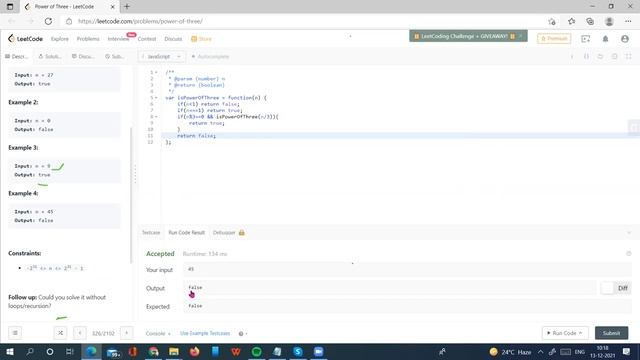This screenshot has width=640, height=360.
Task: Open Skype from the taskbar
Action: click(x=298, y=351)
